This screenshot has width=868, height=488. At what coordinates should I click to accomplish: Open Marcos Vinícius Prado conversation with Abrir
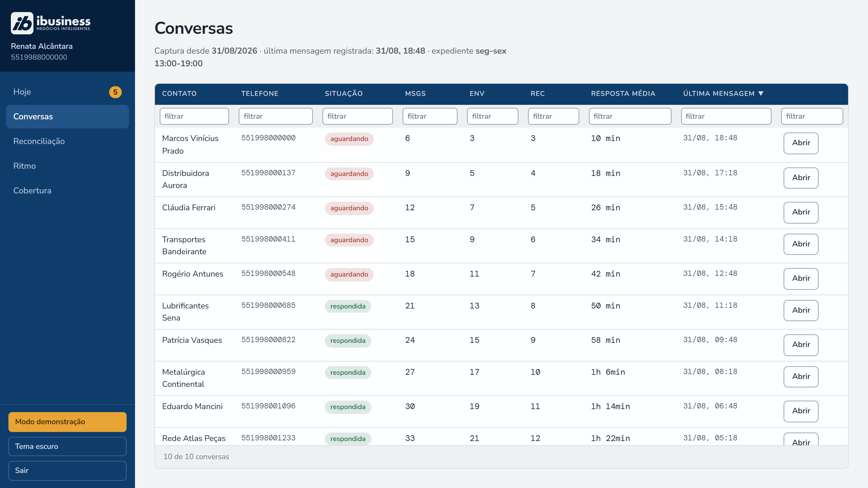800,143
